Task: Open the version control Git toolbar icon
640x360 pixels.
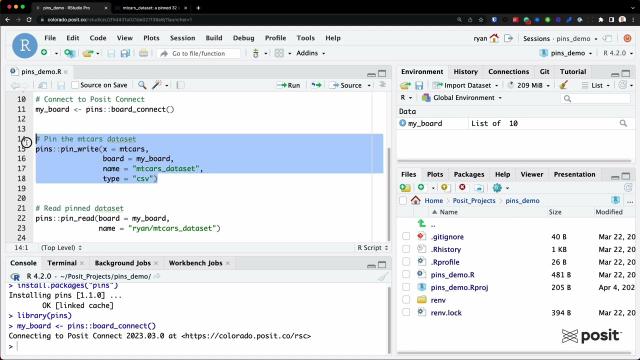Action: click(256, 53)
